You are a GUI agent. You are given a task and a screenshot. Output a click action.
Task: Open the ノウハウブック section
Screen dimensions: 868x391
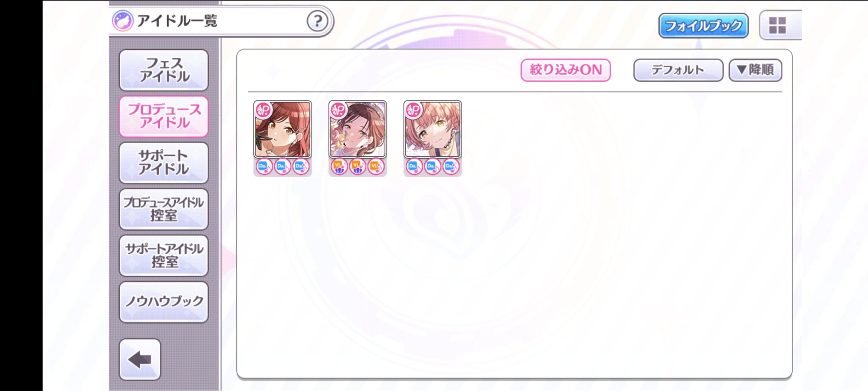164,302
